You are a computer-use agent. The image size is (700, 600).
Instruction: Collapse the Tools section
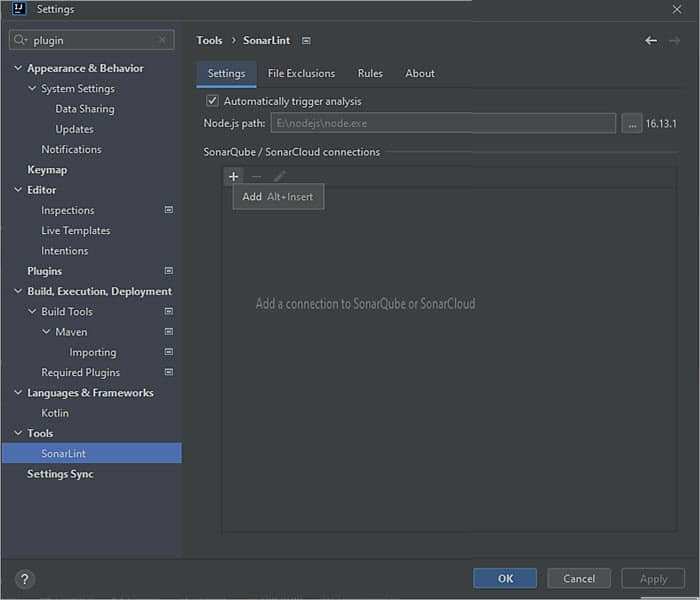click(x=18, y=433)
